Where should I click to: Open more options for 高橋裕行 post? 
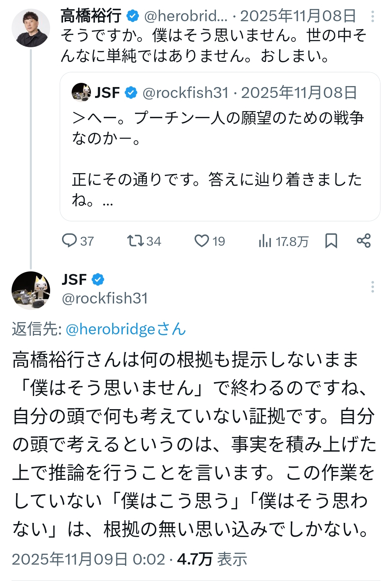[372, 16]
